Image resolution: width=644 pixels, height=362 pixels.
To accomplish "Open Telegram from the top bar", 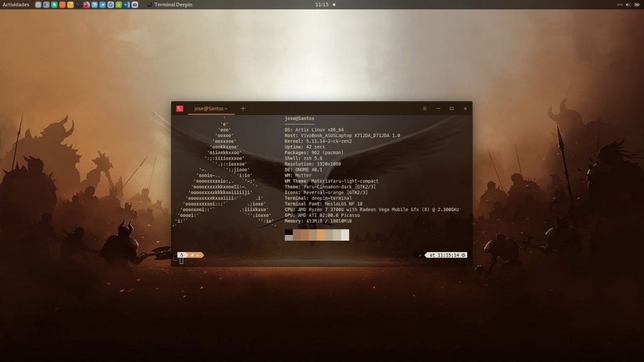I will coord(103,4).
